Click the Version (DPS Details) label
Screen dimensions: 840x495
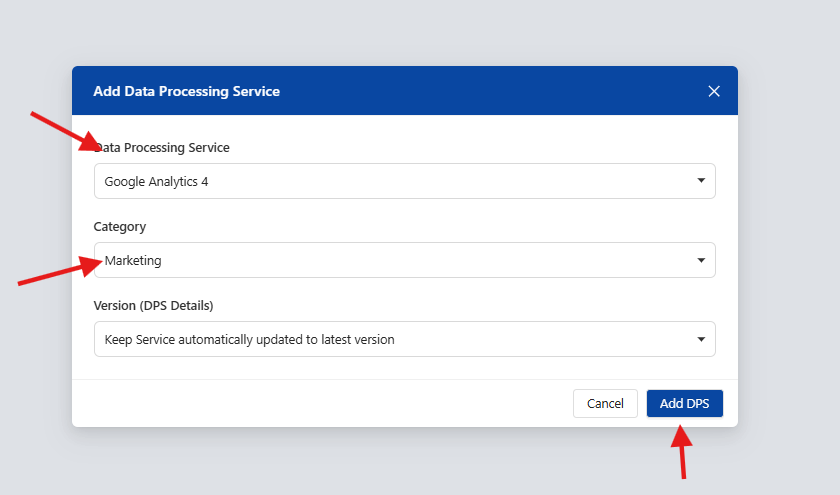click(153, 305)
